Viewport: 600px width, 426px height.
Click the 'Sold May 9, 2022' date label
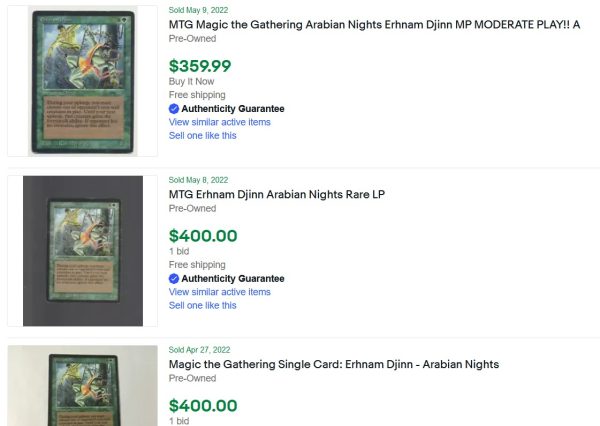[x=198, y=9]
